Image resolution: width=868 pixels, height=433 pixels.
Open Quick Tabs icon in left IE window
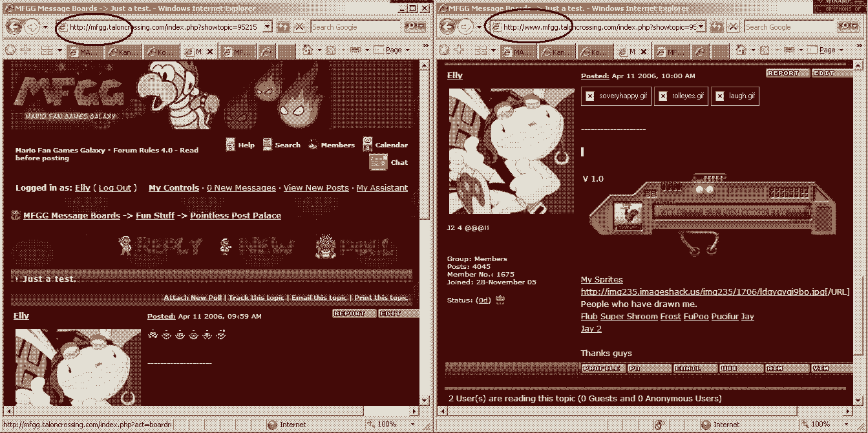coord(47,50)
